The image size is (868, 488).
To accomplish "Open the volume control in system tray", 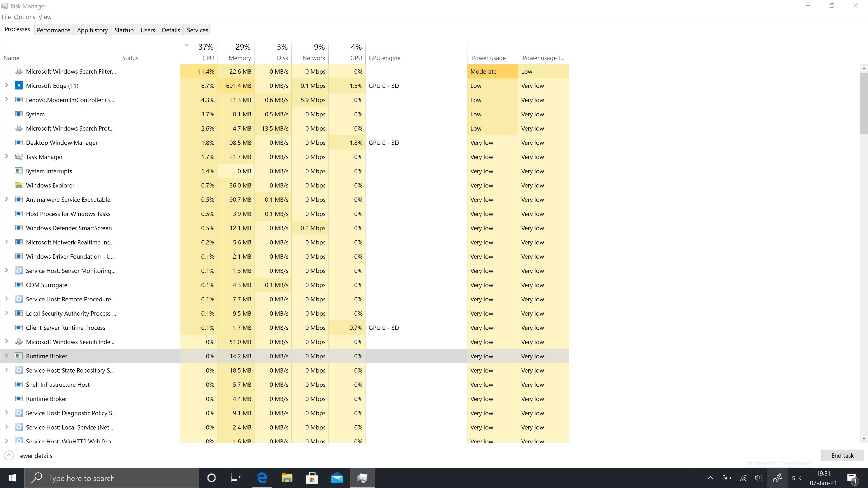I will point(759,478).
